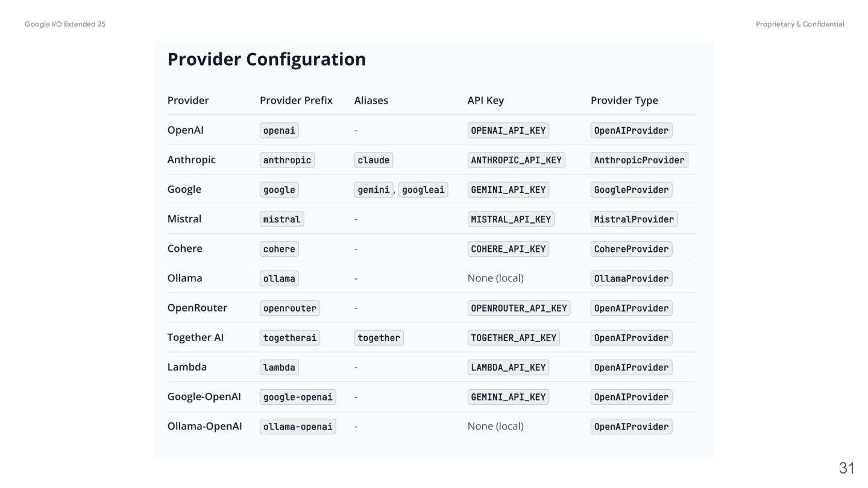Select the slide number 31
The image size is (868, 488).
click(x=847, y=468)
